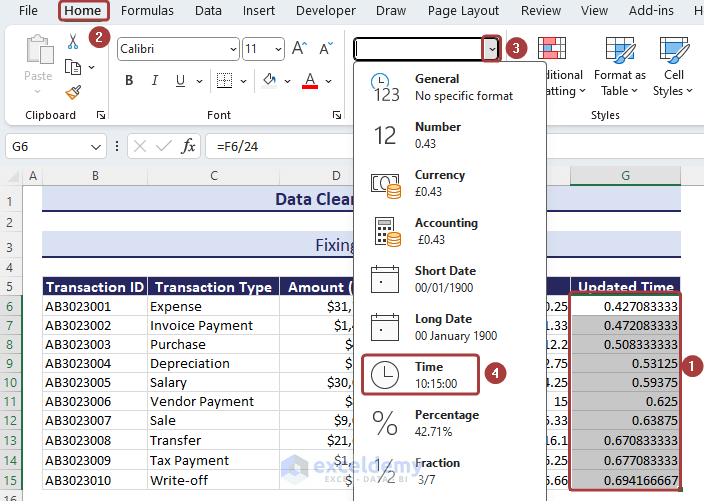Image resolution: width=704 pixels, height=501 pixels.
Task: Open the File tab
Action: [28, 10]
